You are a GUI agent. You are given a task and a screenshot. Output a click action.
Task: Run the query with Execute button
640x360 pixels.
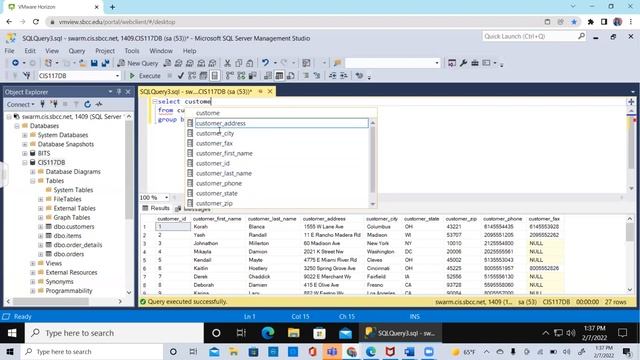click(145, 76)
